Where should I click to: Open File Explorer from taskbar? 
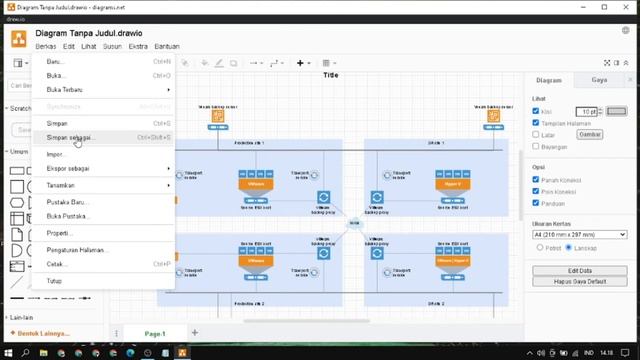point(43,353)
